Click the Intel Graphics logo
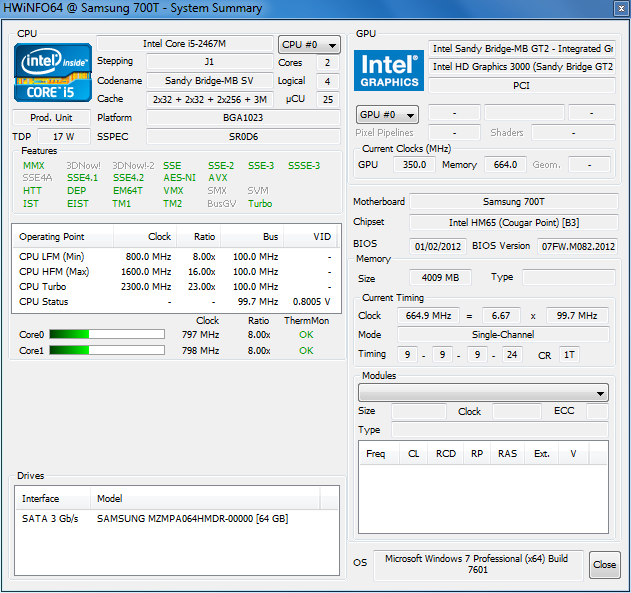631x593 pixels. [x=389, y=70]
